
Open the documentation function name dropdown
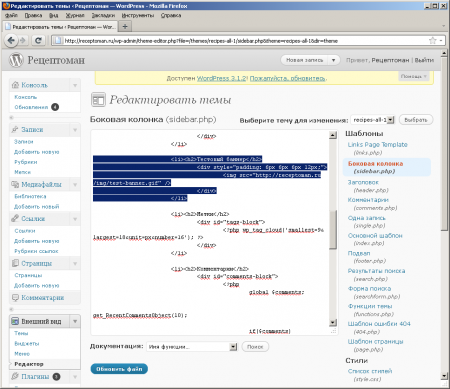(x=192, y=347)
